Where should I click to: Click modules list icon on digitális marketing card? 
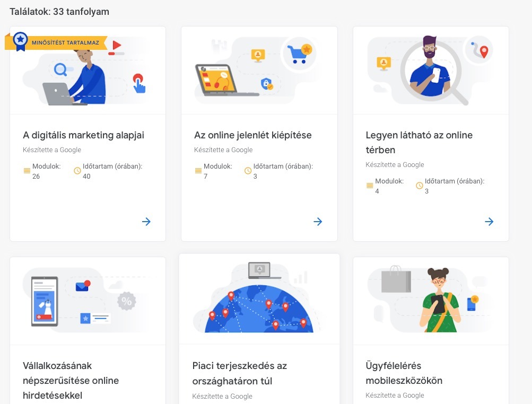click(27, 171)
